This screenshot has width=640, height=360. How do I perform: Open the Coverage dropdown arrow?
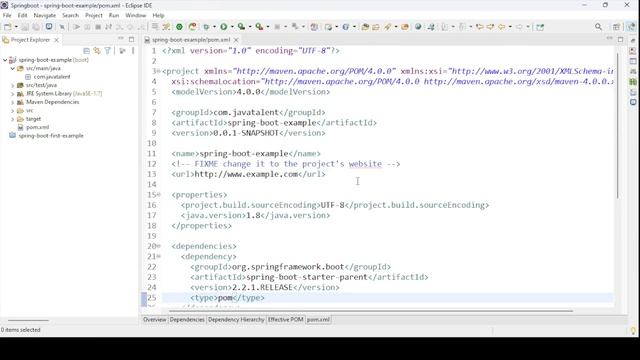250,27
